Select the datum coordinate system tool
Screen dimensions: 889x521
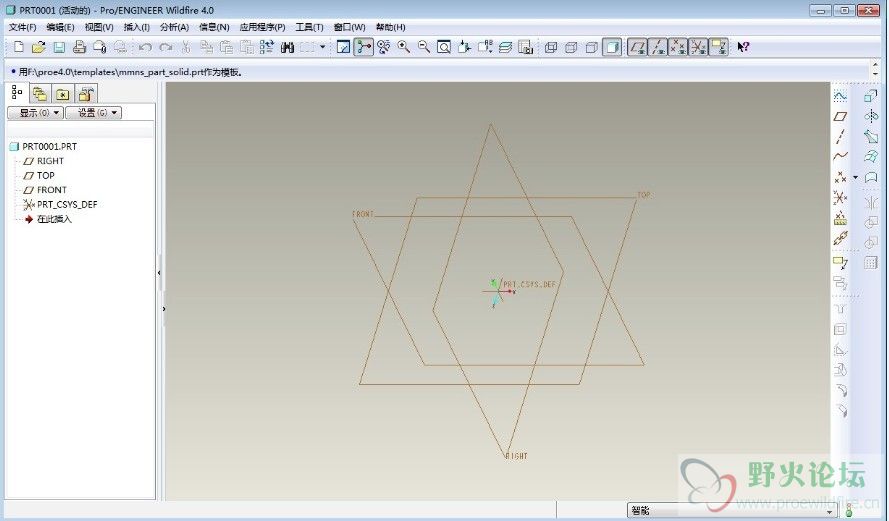pyautogui.click(x=840, y=197)
